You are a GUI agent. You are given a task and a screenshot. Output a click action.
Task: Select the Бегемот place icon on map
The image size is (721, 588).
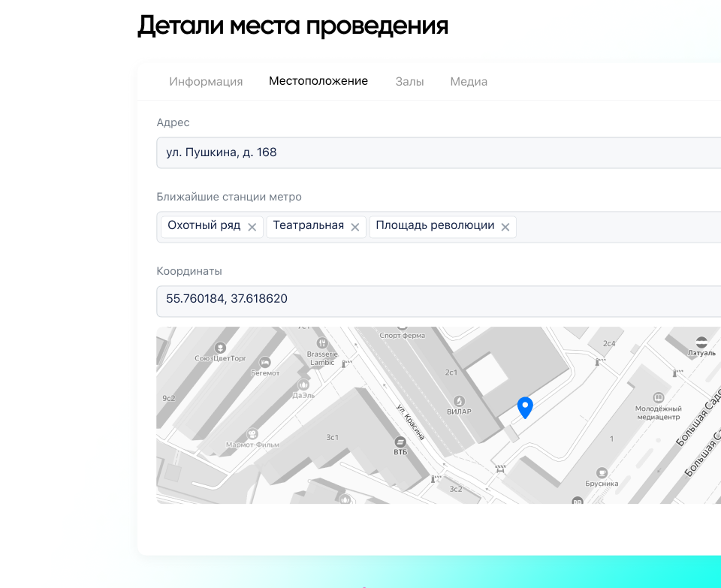265,362
